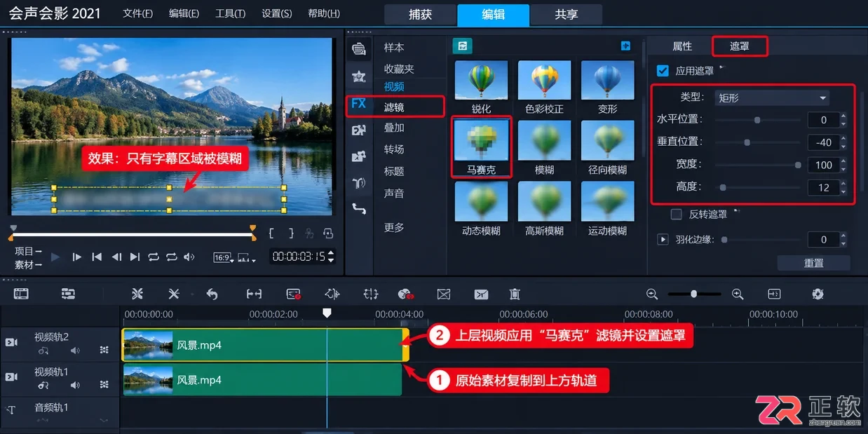Screen dimensions: 868x434
Task: Expand the 羽化边缘 disclosure triangle
Action: 663,240
